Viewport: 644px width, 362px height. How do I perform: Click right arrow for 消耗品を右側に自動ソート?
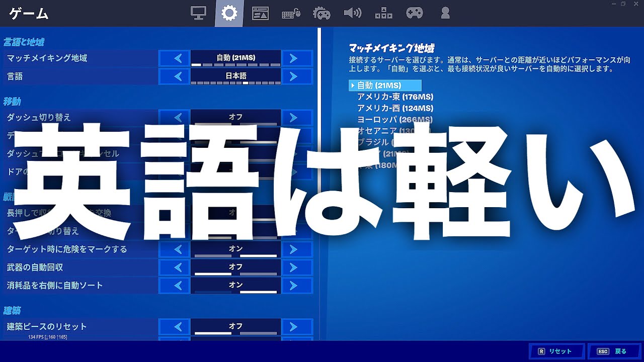[x=297, y=286]
